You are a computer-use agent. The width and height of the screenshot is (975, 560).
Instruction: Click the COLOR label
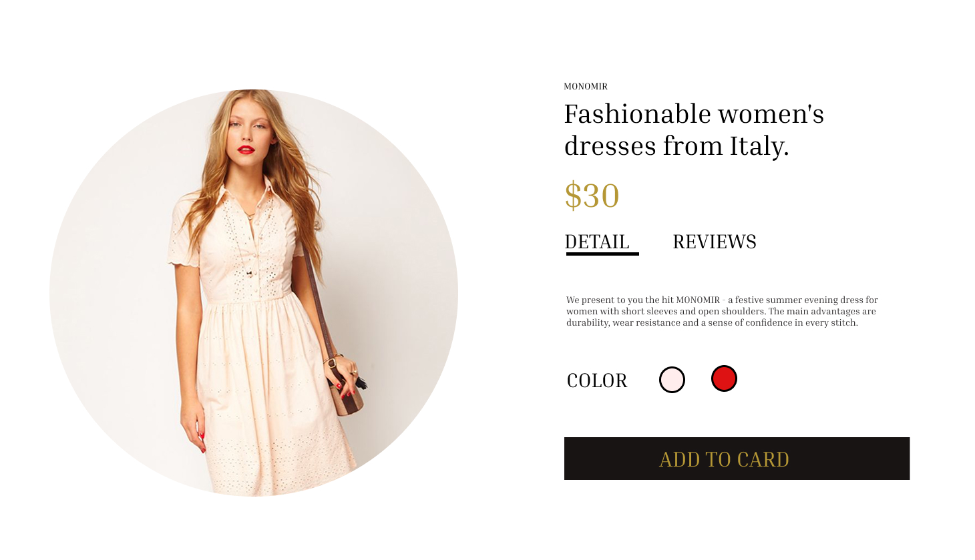[597, 380]
